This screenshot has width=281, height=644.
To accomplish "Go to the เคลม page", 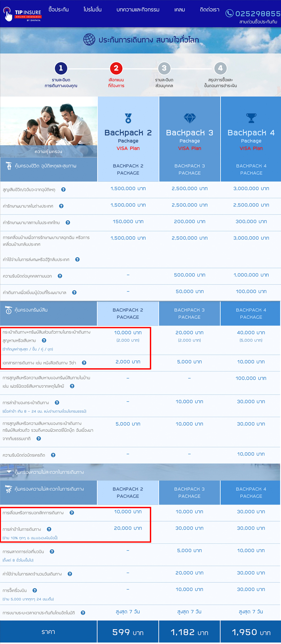I will pyautogui.click(x=180, y=10).
